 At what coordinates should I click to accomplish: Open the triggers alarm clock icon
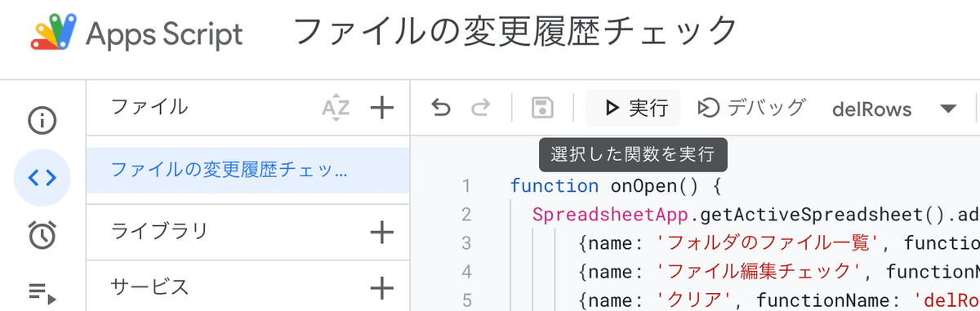point(42,235)
